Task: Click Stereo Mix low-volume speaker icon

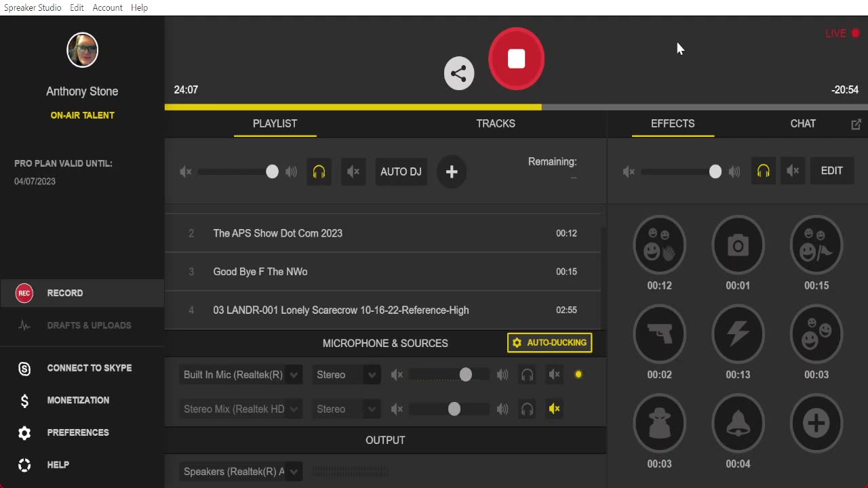Action: pyautogui.click(x=397, y=409)
